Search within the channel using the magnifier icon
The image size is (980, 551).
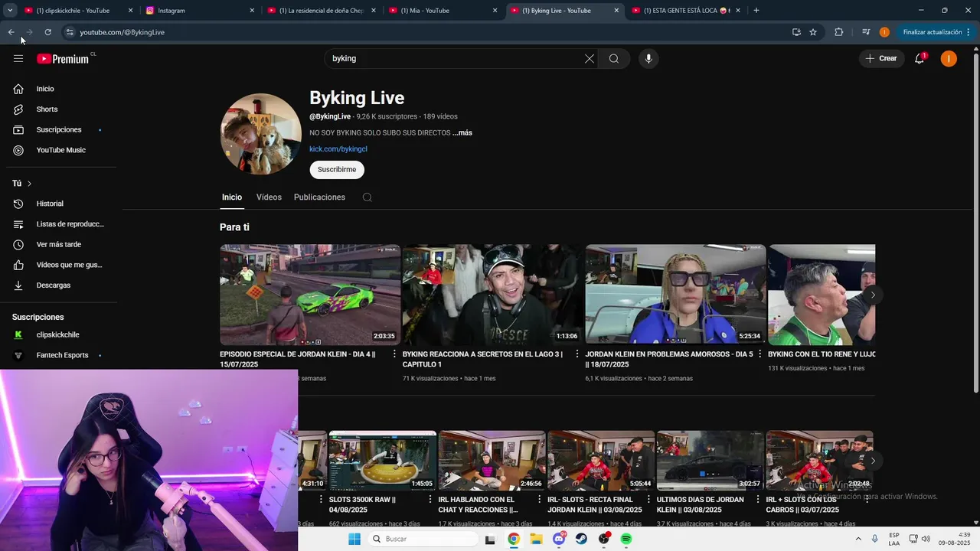[367, 197]
